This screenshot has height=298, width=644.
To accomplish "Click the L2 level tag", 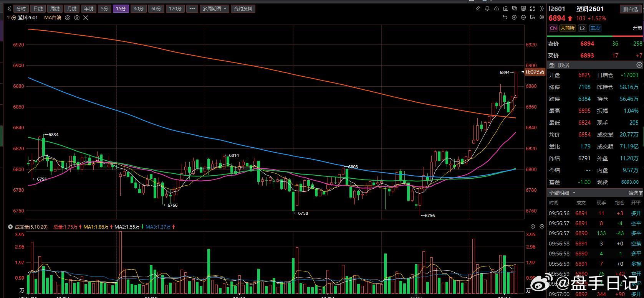I will 582,28.
